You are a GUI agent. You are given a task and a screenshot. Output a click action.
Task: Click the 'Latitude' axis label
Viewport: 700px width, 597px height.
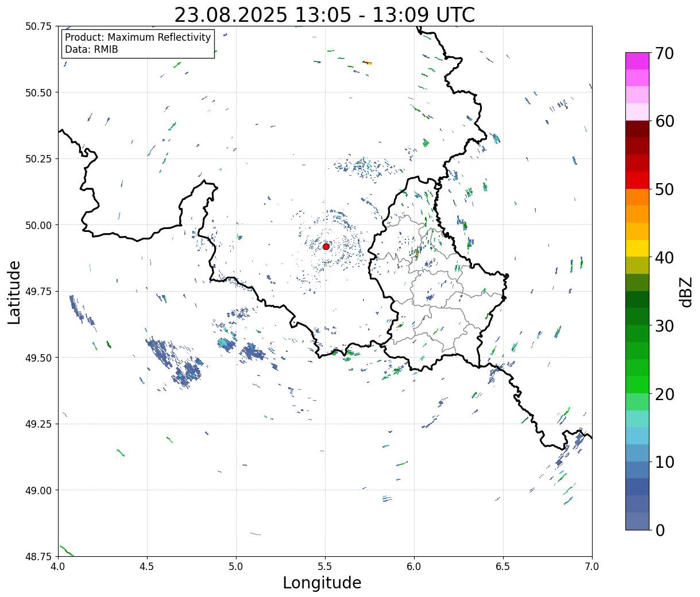pyautogui.click(x=14, y=292)
